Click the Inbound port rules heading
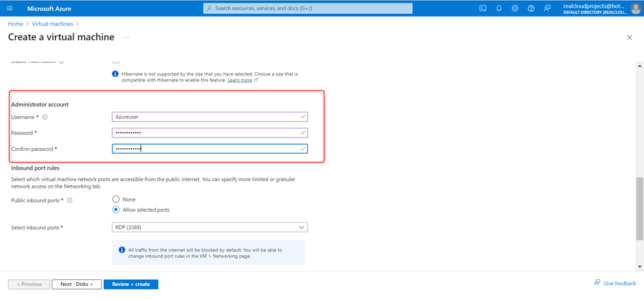 (x=35, y=168)
